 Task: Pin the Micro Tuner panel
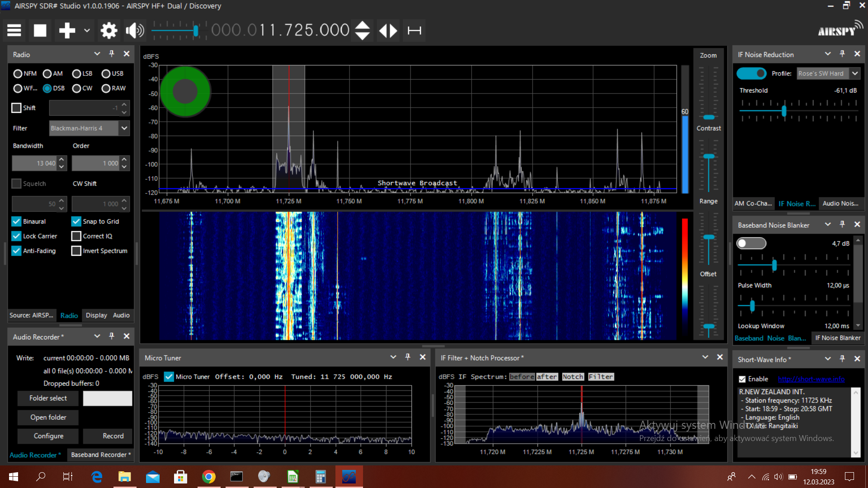(408, 357)
